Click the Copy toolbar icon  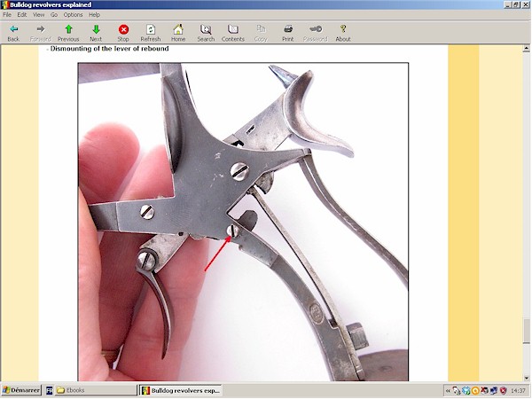pyautogui.click(x=261, y=34)
